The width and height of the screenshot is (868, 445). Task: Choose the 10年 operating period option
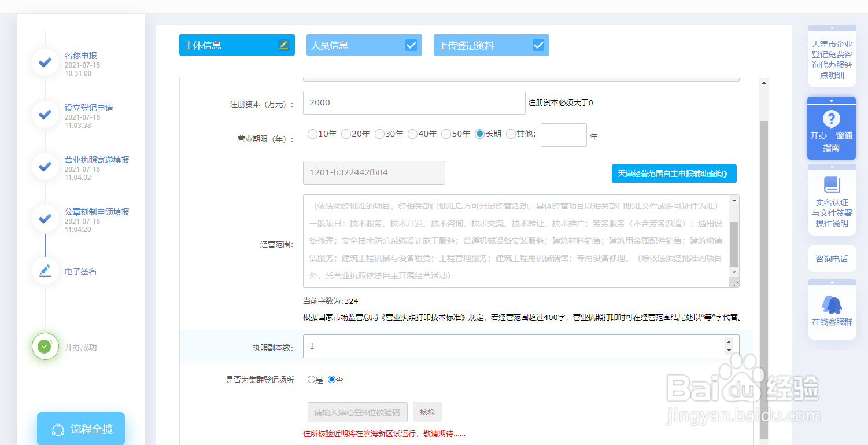pyautogui.click(x=312, y=134)
